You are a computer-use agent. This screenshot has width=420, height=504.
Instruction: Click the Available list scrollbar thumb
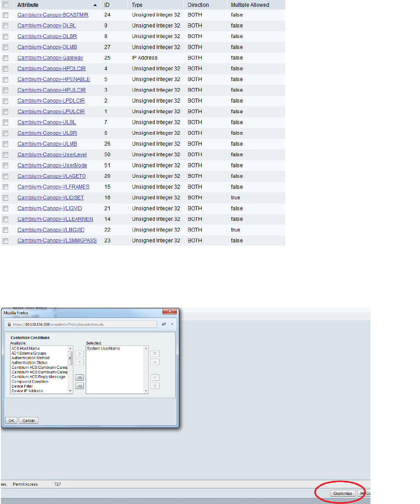pos(70,358)
